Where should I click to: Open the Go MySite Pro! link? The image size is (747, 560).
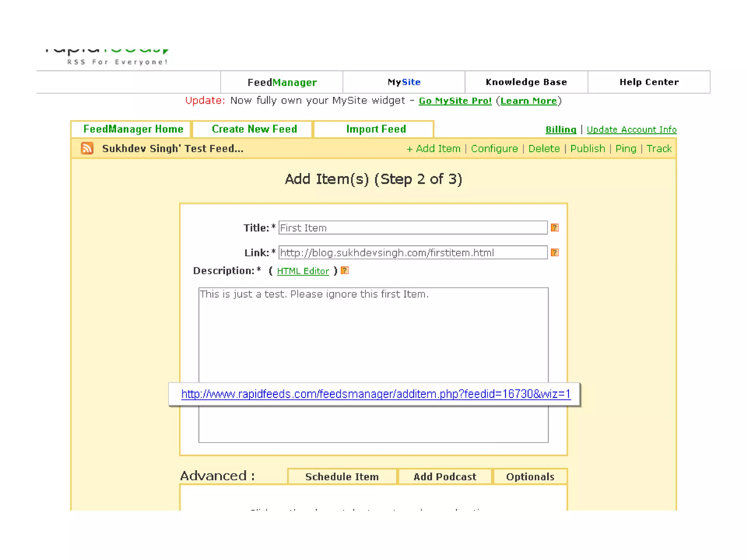pos(455,101)
